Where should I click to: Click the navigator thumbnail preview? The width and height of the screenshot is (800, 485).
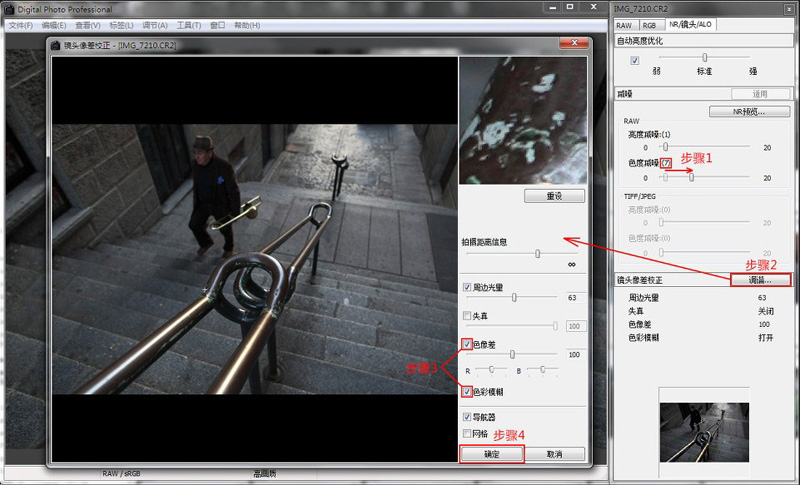(x=704, y=432)
